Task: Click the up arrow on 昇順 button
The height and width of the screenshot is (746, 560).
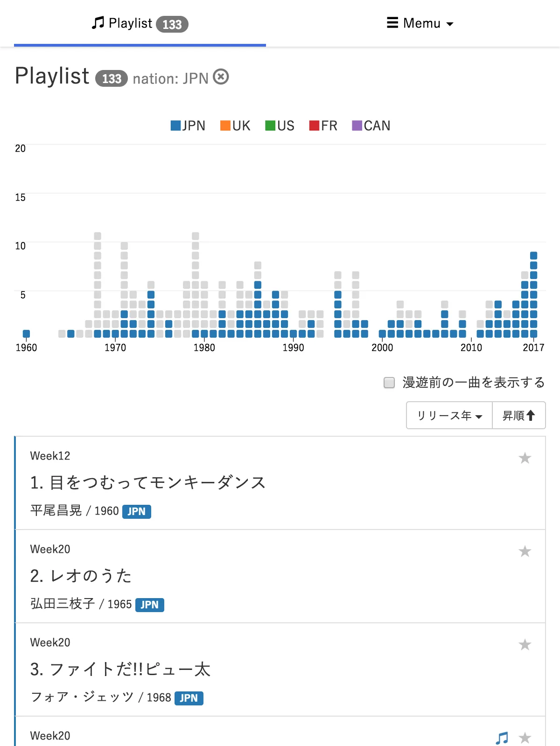Action: tap(531, 415)
